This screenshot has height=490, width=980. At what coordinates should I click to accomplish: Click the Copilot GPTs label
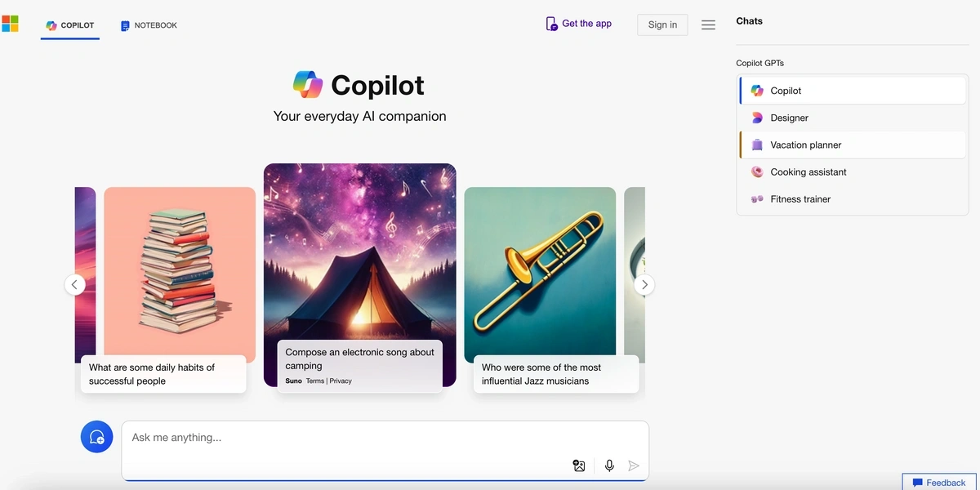(x=759, y=63)
